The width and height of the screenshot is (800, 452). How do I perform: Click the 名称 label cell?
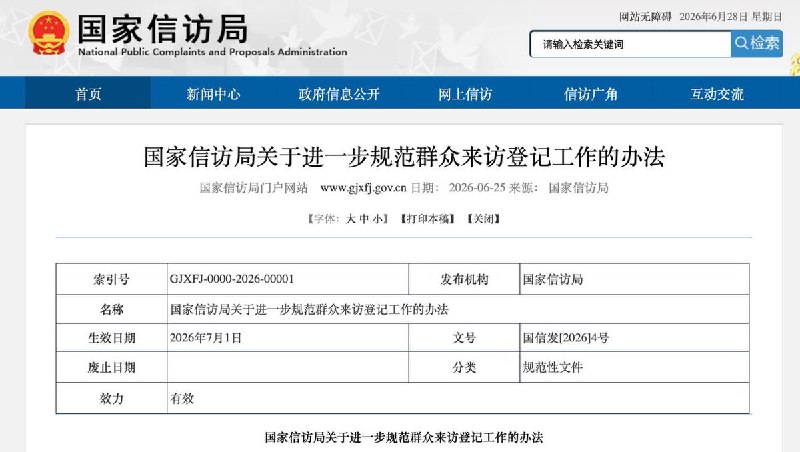112,309
